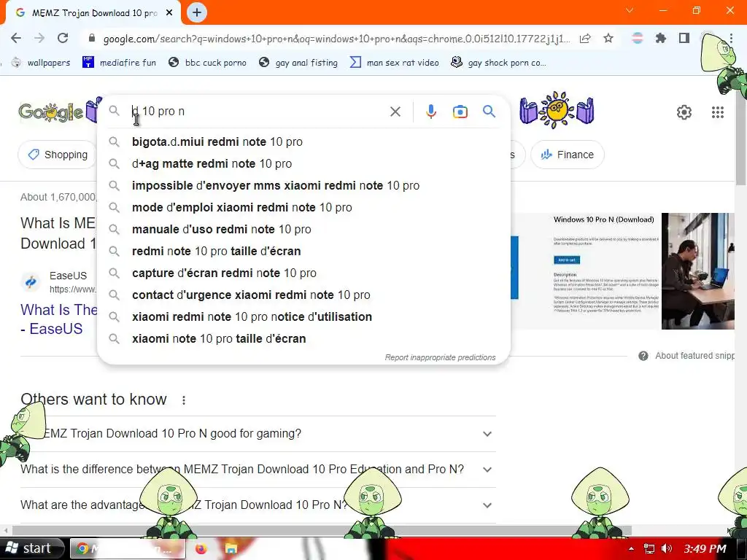Open the man at laptop photo thumbnail

pos(697,271)
